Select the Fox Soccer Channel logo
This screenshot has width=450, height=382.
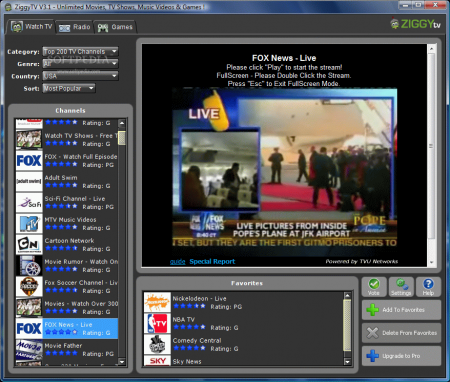point(29,286)
